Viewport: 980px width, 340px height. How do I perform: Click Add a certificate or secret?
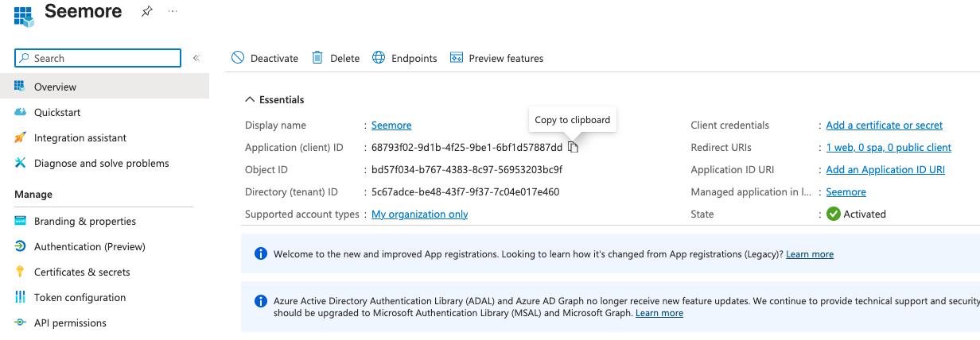point(885,125)
